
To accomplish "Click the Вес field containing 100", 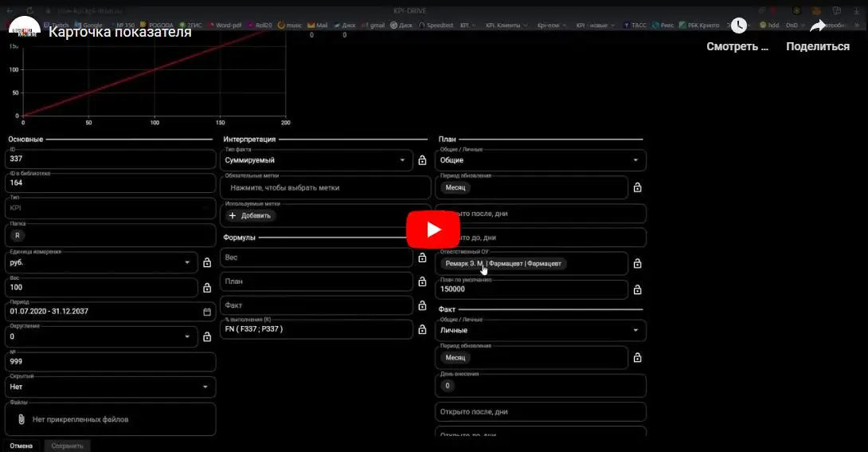I will pos(102,288).
